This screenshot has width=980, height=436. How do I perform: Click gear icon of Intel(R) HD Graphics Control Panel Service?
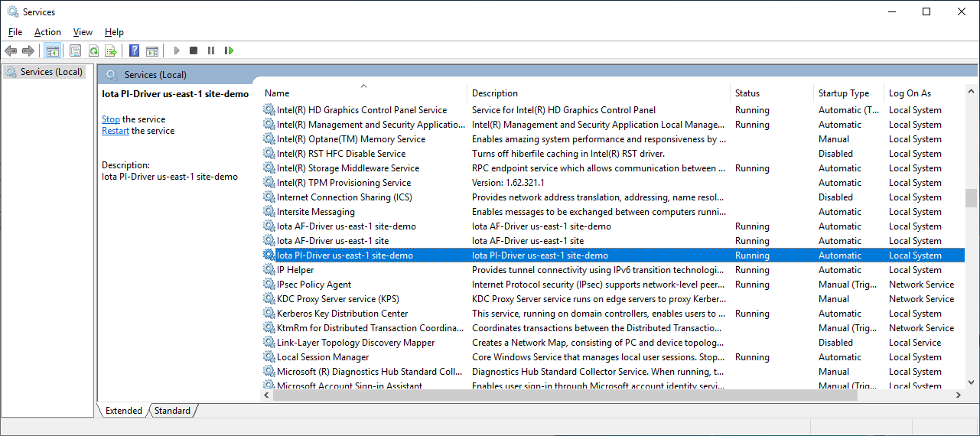pos(269,110)
